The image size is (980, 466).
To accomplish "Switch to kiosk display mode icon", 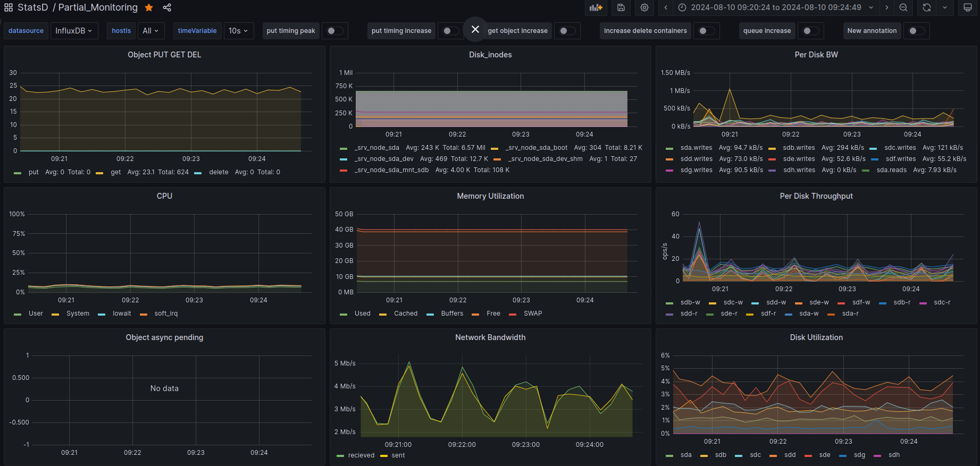I will click(x=968, y=7).
